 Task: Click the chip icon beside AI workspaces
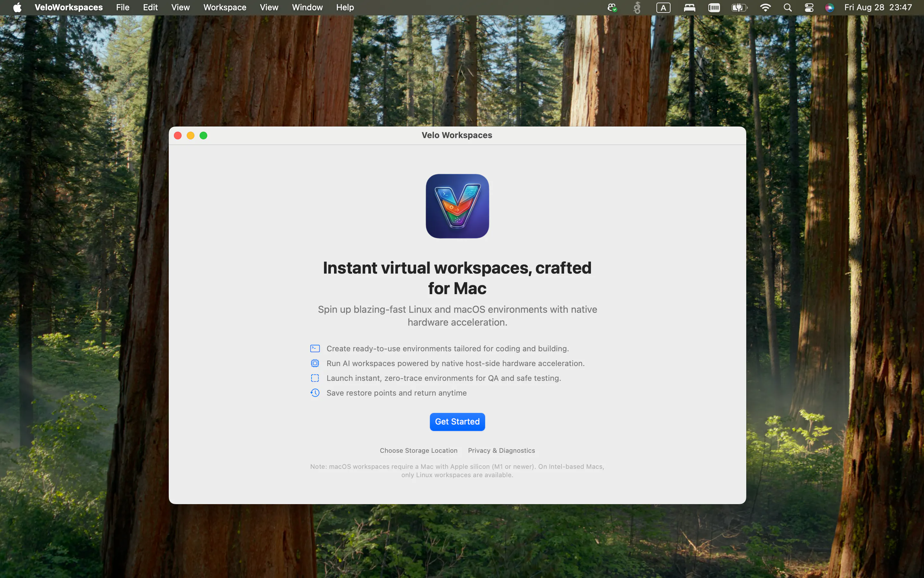(x=315, y=363)
